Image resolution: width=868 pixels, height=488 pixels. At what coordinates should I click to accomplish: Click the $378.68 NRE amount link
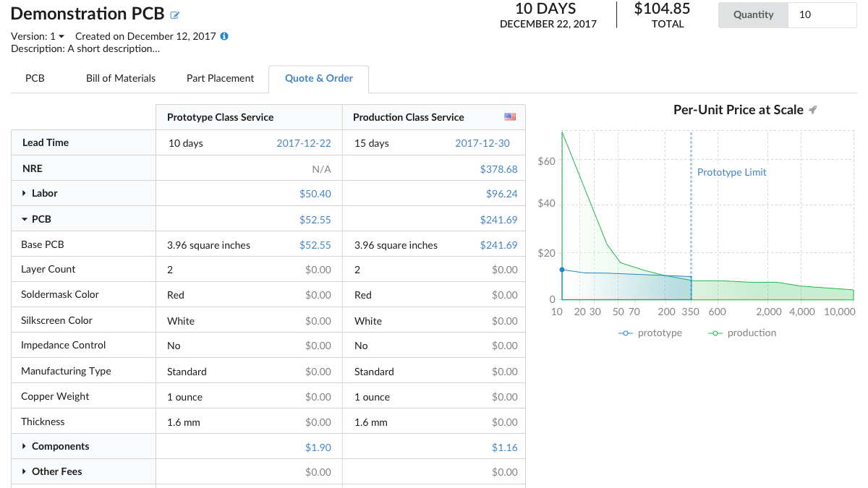tap(498, 168)
